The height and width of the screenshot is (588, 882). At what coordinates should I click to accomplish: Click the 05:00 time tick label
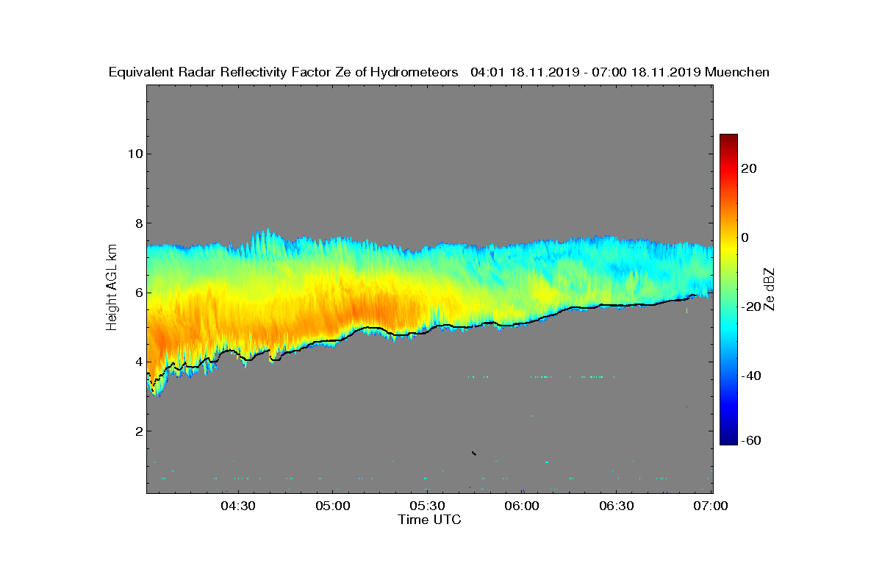click(x=333, y=506)
